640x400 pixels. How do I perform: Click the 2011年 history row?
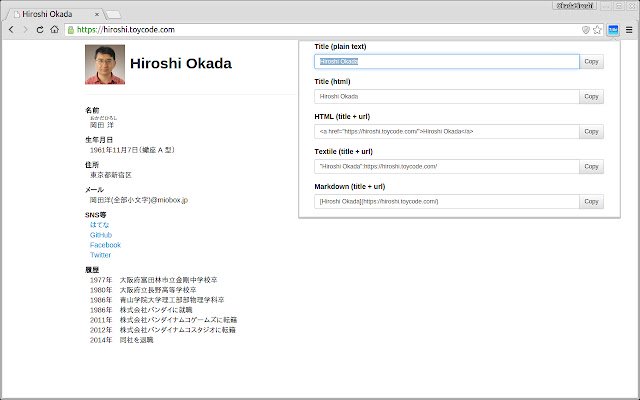pyautogui.click(x=163, y=320)
